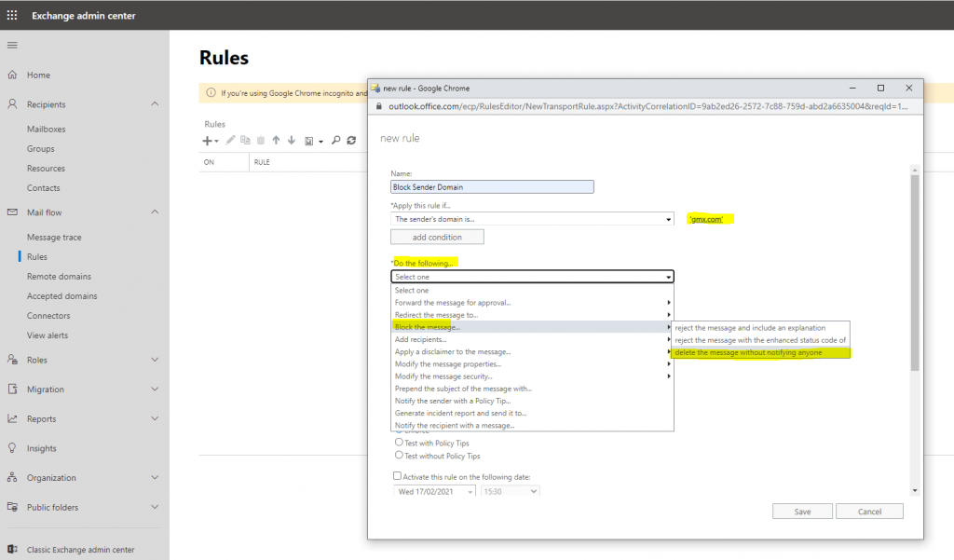This screenshot has width=954, height=560.
Task: Click the 'gmx.com' domain link
Action: coord(706,219)
